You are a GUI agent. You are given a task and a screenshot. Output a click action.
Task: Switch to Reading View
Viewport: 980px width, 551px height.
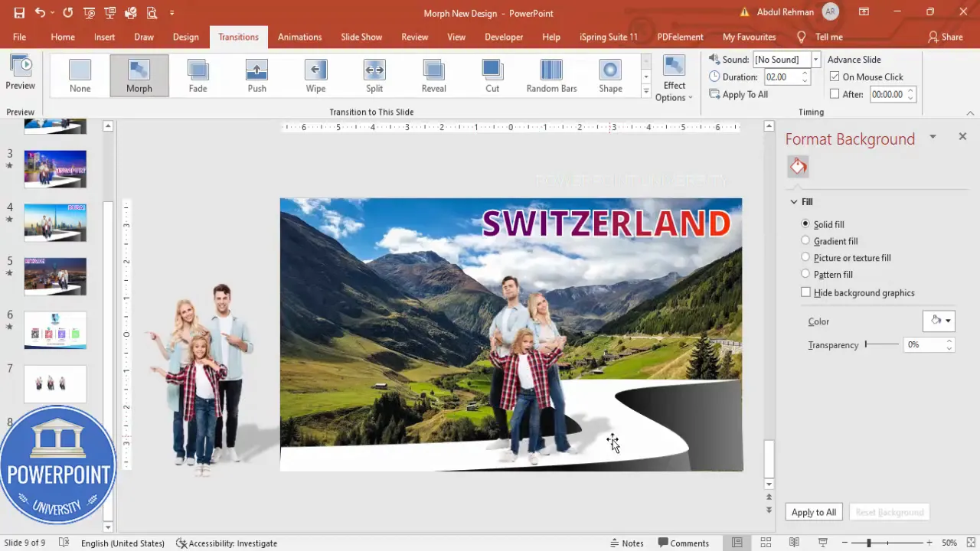(794, 543)
